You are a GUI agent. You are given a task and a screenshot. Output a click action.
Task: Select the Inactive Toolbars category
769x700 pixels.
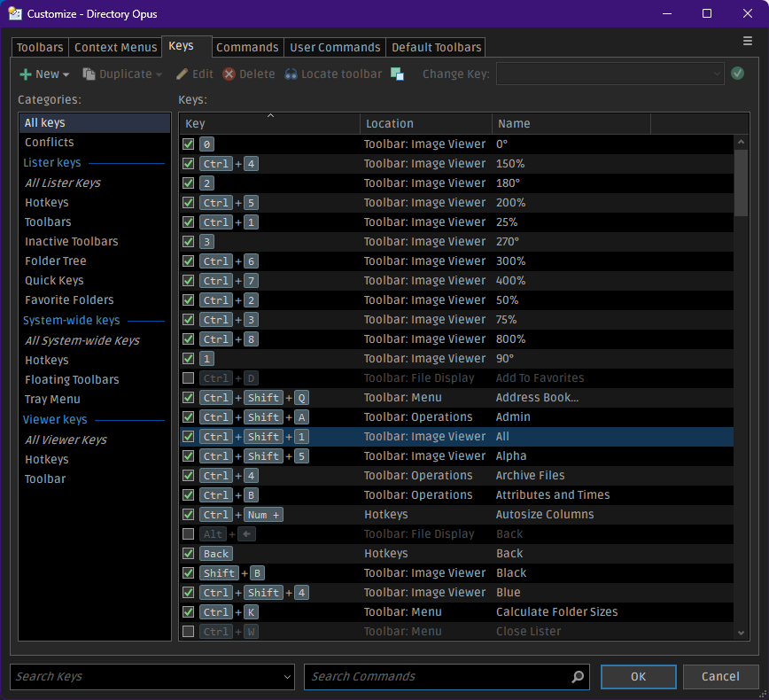[95, 241]
